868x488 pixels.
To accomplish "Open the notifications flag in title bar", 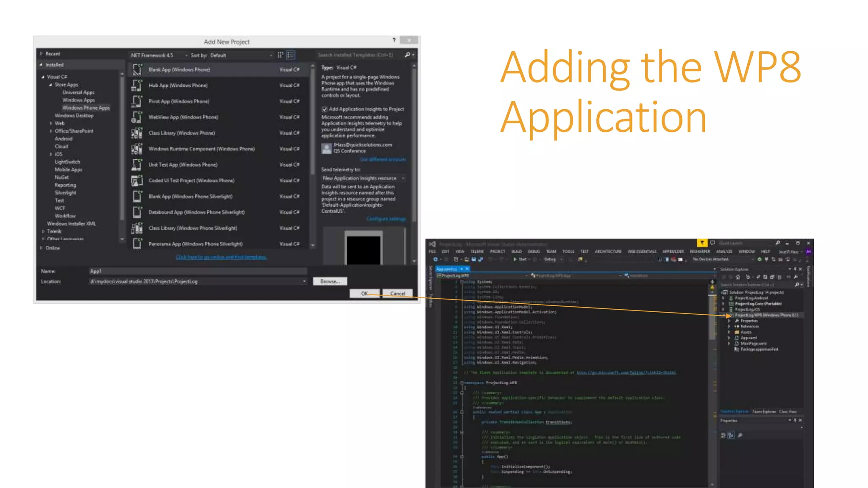I will tap(702, 243).
